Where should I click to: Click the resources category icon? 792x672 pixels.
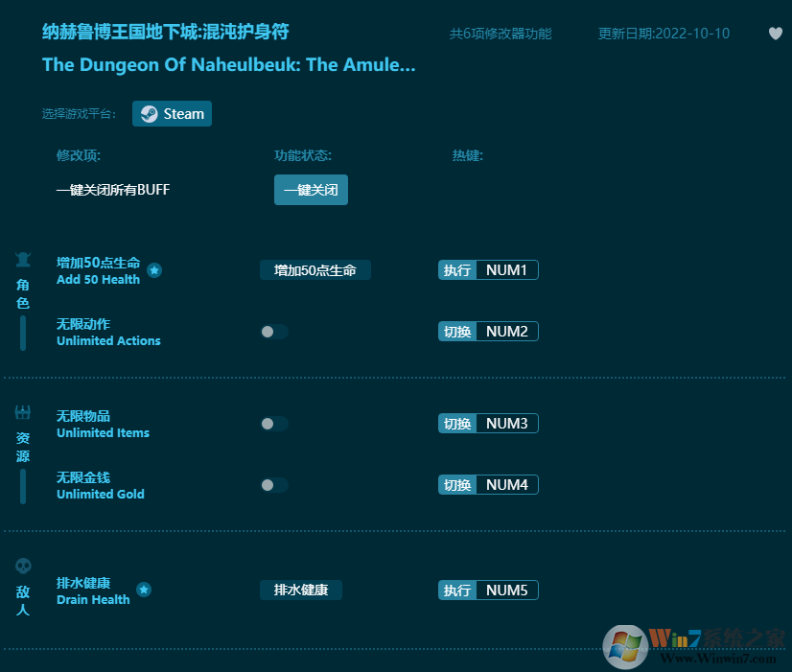pos(23,412)
